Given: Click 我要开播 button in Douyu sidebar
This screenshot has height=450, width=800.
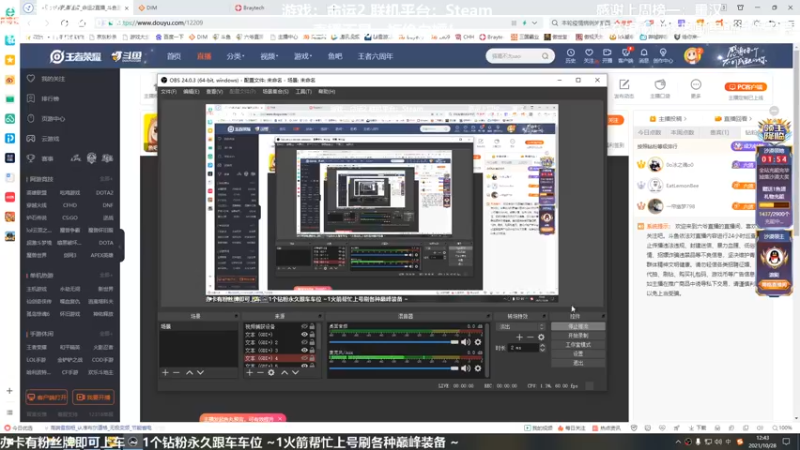Looking at the screenshot, I should click(x=93, y=397).
